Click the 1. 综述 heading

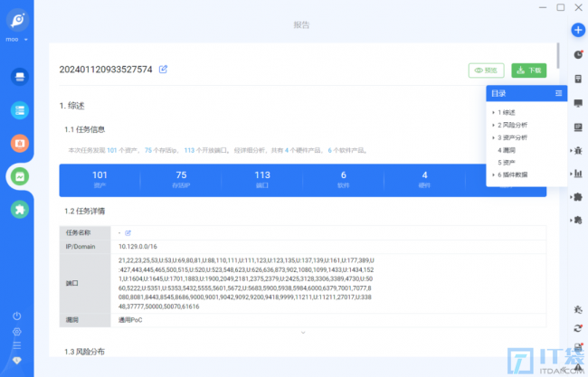click(x=72, y=106)
